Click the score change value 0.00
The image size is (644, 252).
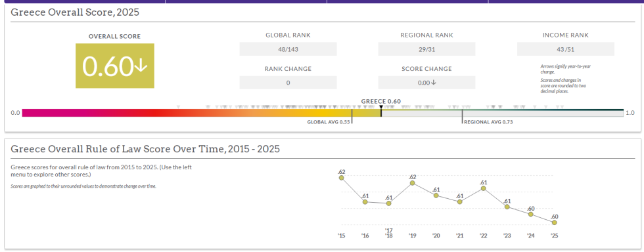[x=426, y=83]
